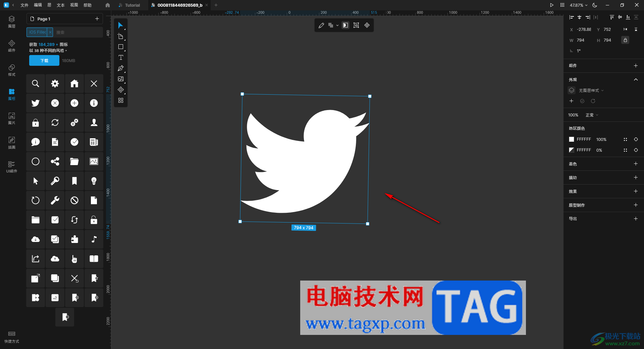Pick the padlock icon from the icon library
The image size is (644, 349).
36,122
